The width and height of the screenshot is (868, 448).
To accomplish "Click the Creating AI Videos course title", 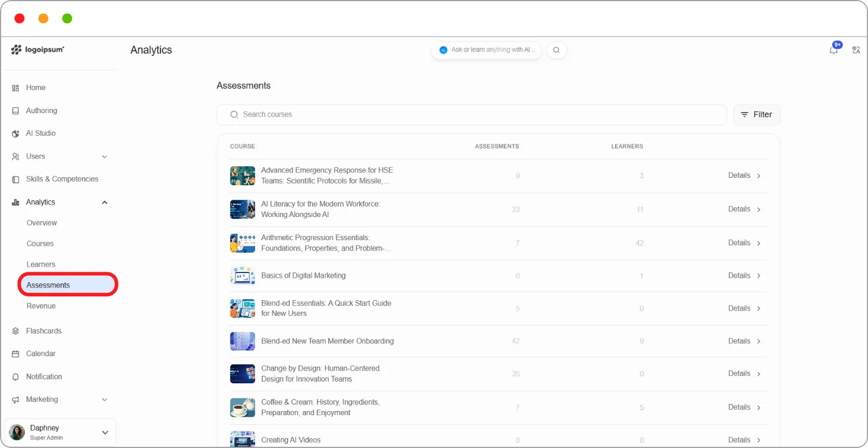I will coord(291,440).
